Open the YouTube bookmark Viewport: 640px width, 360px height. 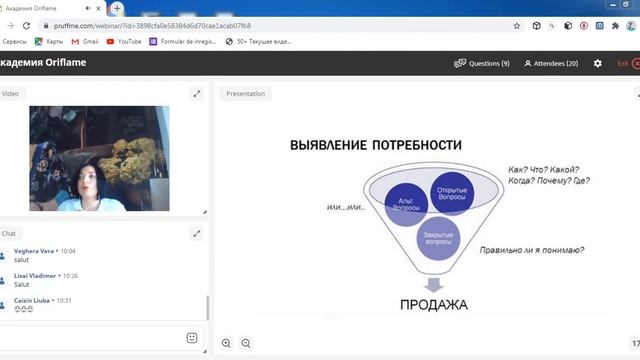[x=124, y=42]
